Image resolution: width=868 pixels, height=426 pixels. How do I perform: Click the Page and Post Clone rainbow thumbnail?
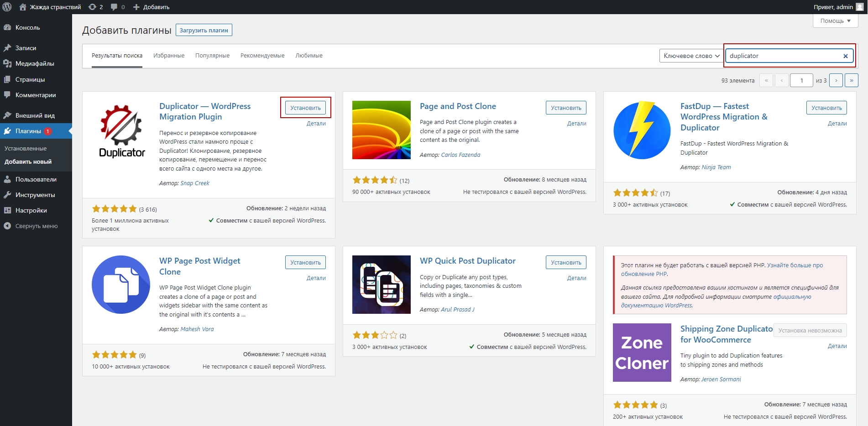[x=382, y=130]
